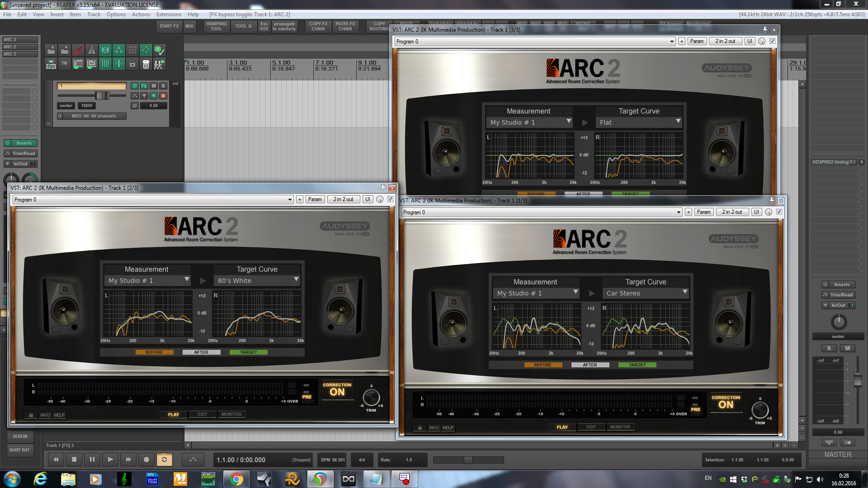Click the walking figures toolbar icon

[x=160, y=64]
